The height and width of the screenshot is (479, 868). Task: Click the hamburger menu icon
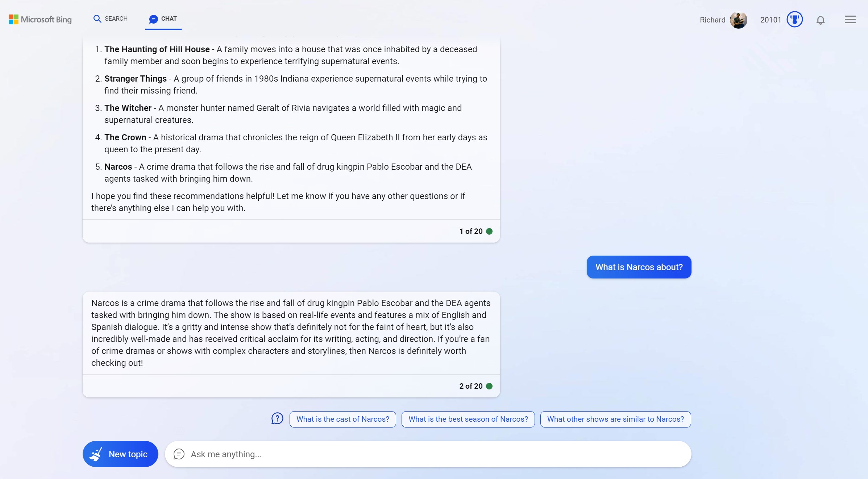[x=850, y=20]
